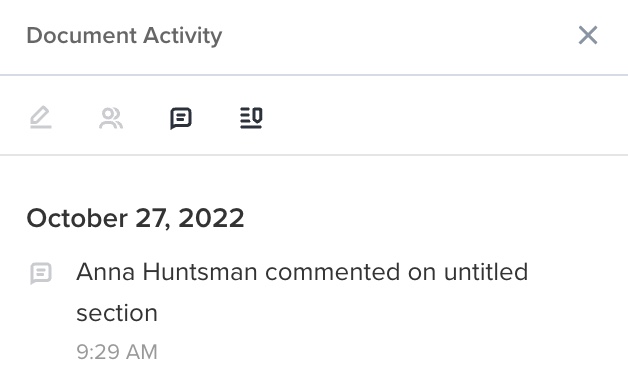Close the Document Activity panel

pos(588,35)
